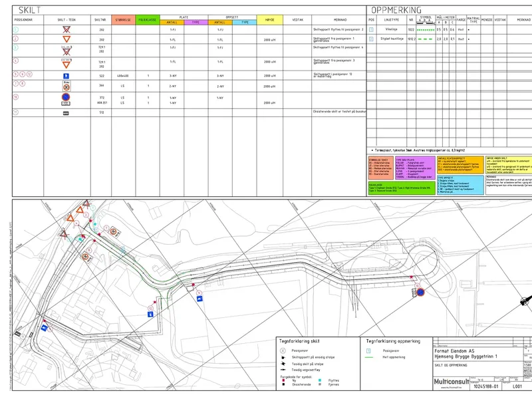
Task: Click the crossed yield sign with subplate, row 3
Action: (x=66, y=51)
